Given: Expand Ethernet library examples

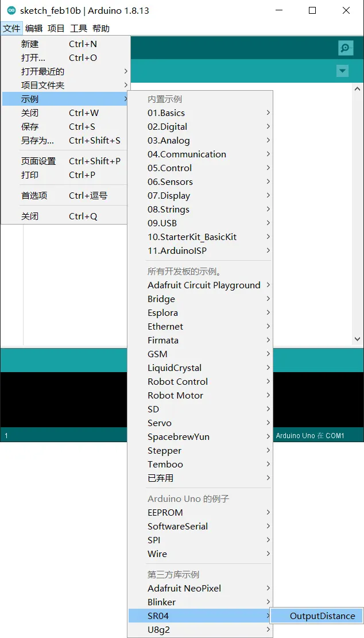Looking at the screenshot, I should 200,326.
